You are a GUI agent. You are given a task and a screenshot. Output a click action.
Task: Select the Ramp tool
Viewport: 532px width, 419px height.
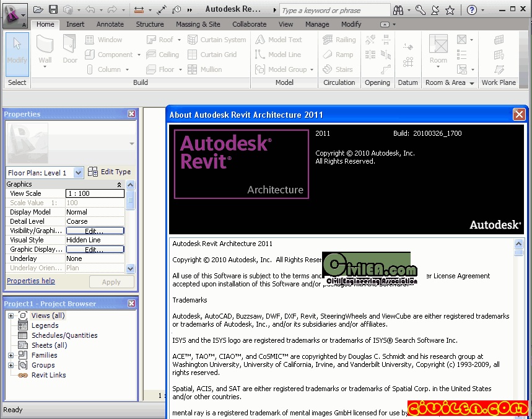[338, 55]
